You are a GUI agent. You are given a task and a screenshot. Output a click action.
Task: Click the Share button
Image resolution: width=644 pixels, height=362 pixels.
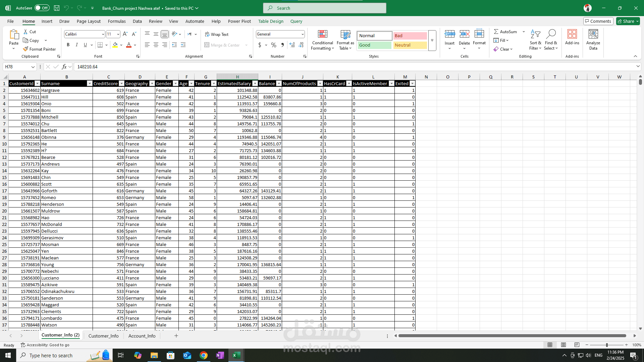click(628, 21)
